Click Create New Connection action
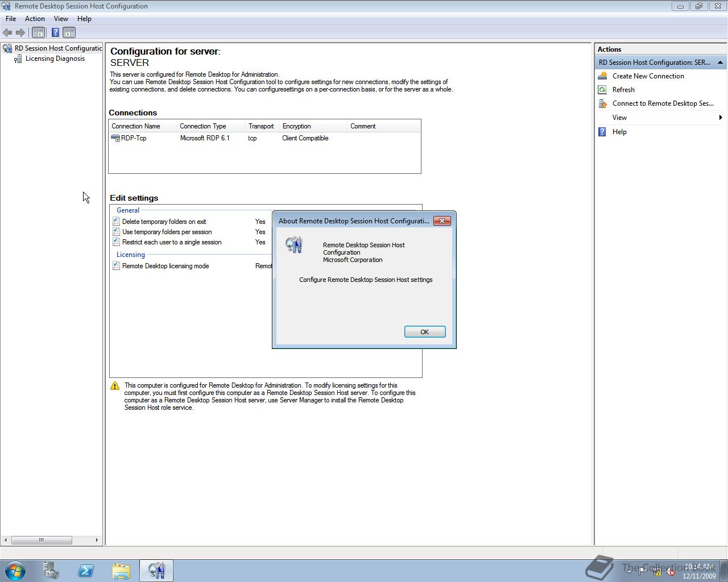Image resolution: width=728 pixels, height=582 pixels. coord(648,76)
